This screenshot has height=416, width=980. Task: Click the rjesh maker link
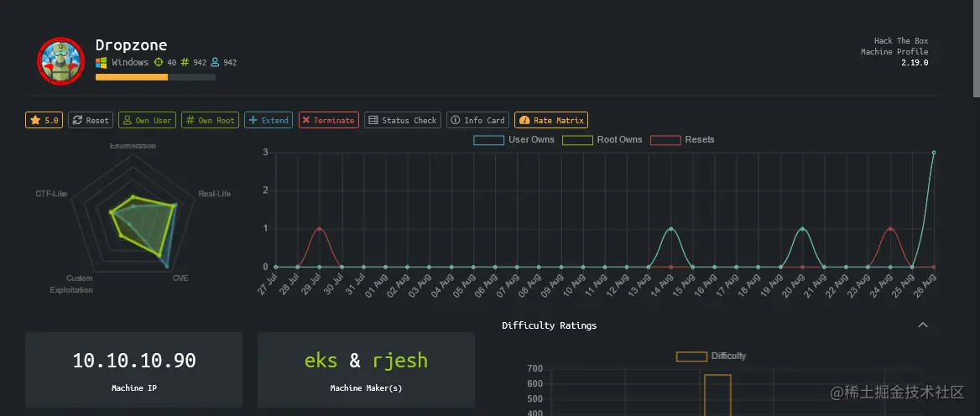(400, 361)
